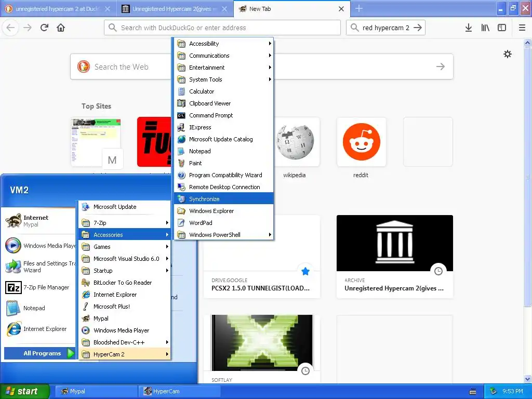This screenshot has width=532, height=399.
Task: Expand Games programs folder
Action: click(125, 247)
